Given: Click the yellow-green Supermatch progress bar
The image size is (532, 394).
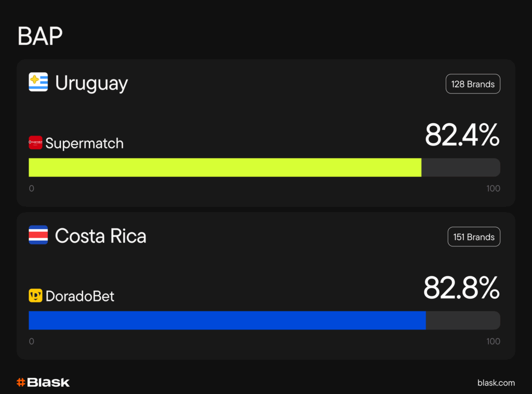Looking at the screenshot, I should 224,167.
